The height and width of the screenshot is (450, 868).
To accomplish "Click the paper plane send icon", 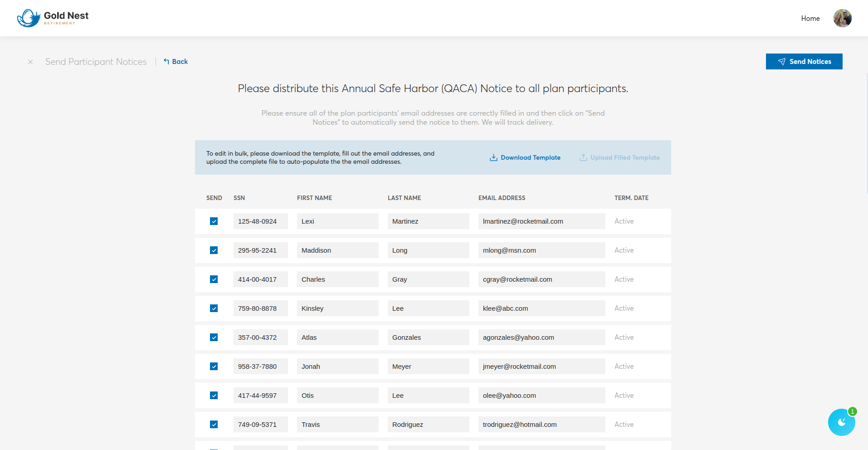I will 782,62.
